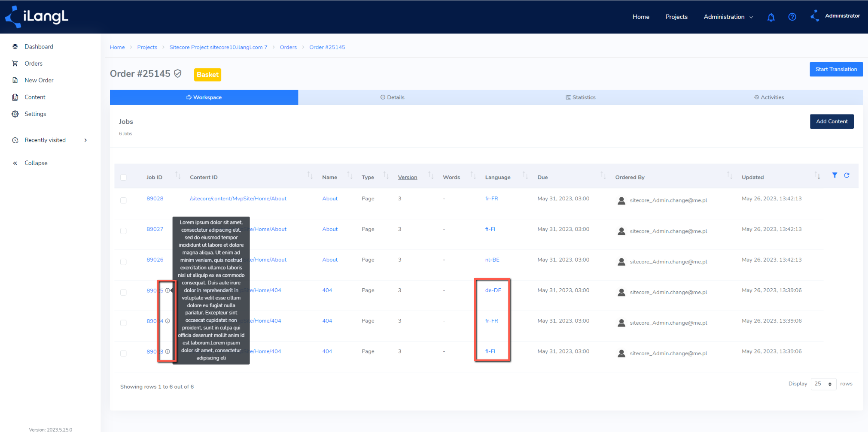Click the nl-BE language link
868x432 pixels.
[x=492, y=260]
